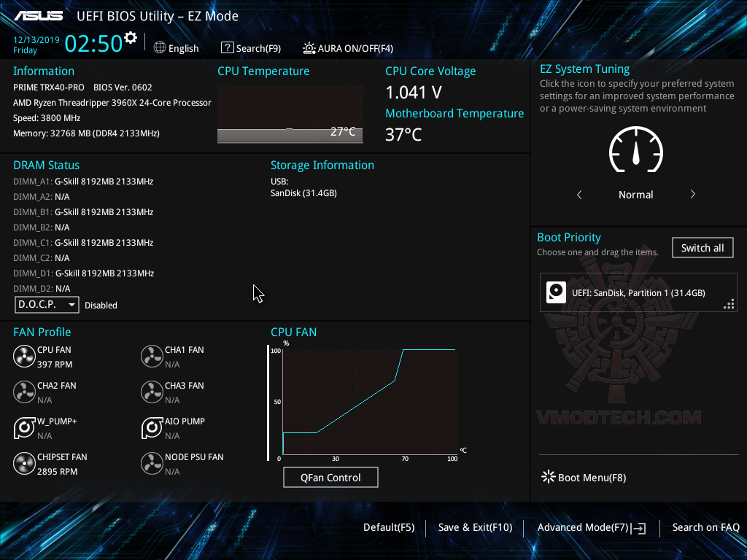This screenshot has height=560, width=747.
Task: Click the SanDisk (31.4GB) storage entry
Action: pyautogui.click(x=303, y=193)
